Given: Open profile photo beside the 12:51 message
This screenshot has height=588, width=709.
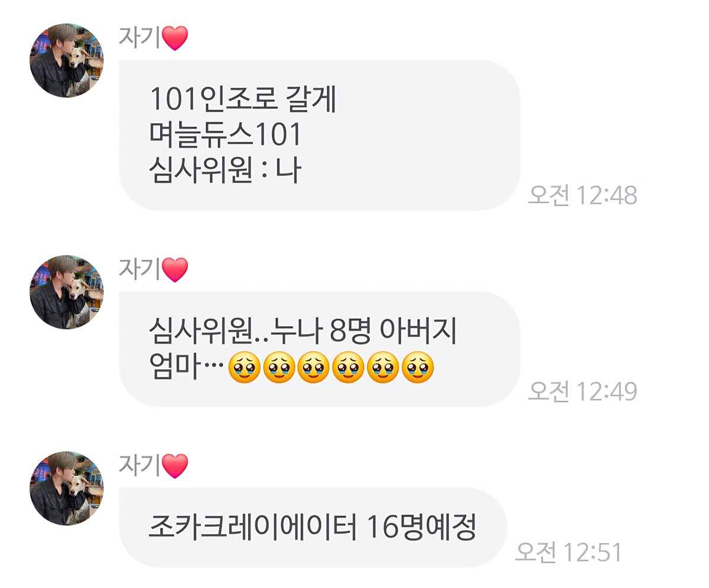Looking at the screenshot, I should click(66, 488).
